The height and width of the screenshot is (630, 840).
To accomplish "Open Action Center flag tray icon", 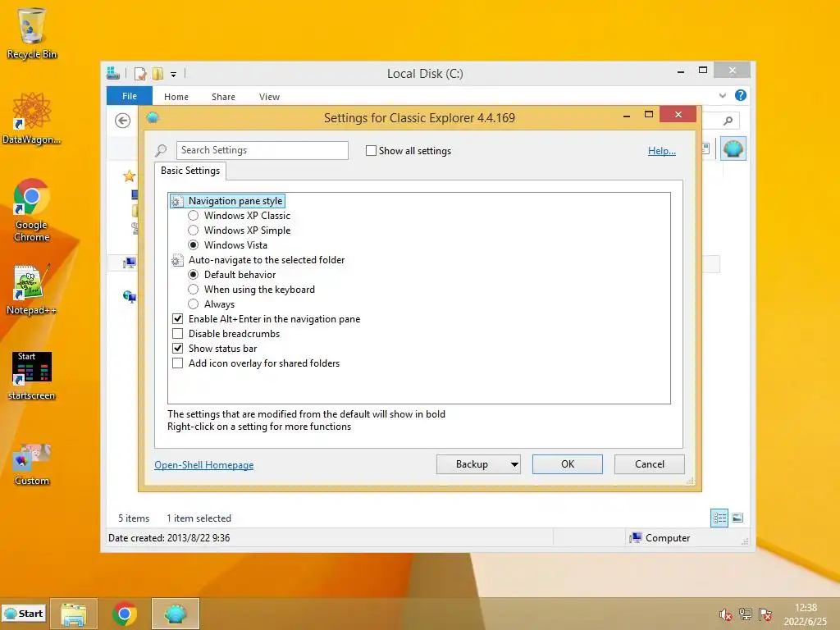I will (765, 614).
